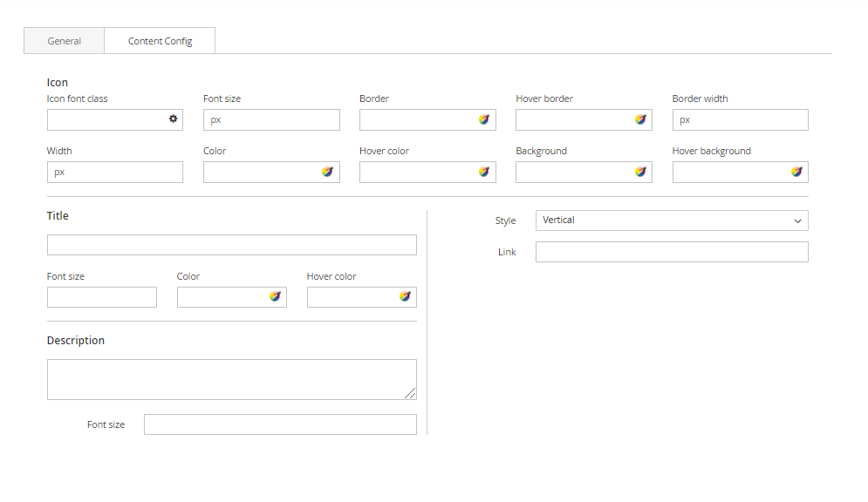Viewport: 868px width, 502px height.
Task: Open color picker for Icon Hover border
Action: coord(640,119)
